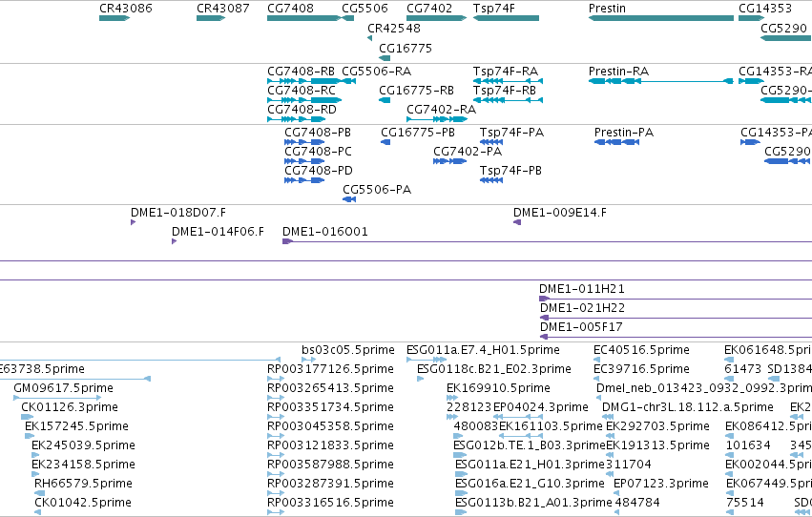Click the Prestin gene bar
This screenshot has height=517, width=812.
pos(661,18)
